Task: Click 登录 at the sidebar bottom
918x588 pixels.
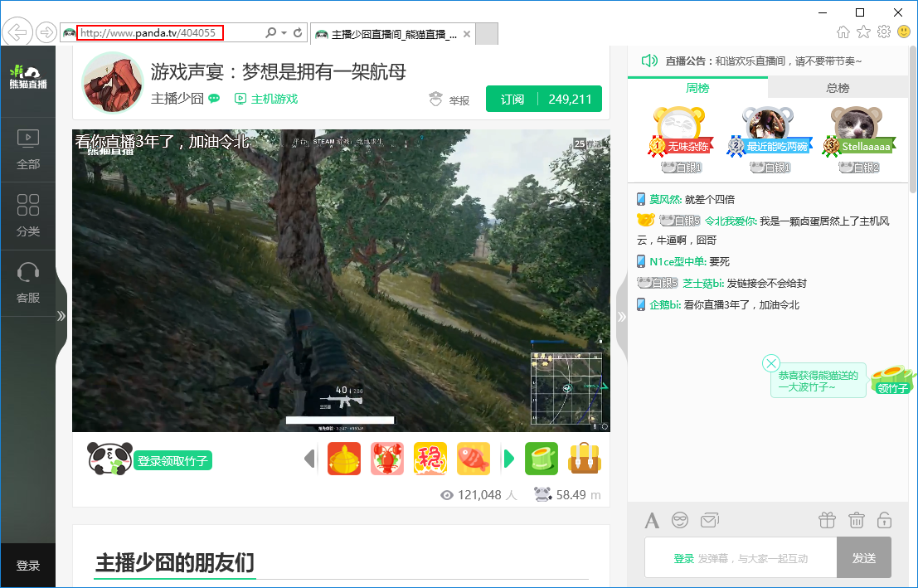Action: (x=28, y=565)
